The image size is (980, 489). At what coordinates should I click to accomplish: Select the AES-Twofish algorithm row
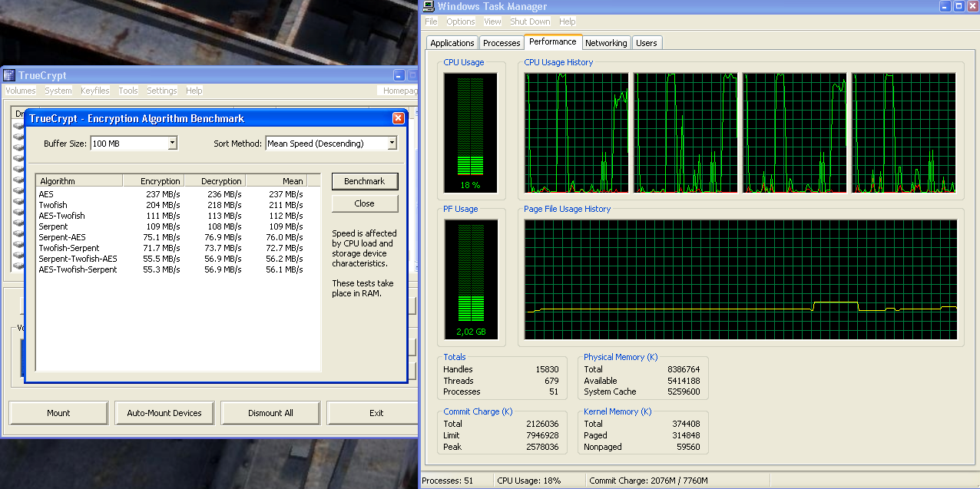178,216
